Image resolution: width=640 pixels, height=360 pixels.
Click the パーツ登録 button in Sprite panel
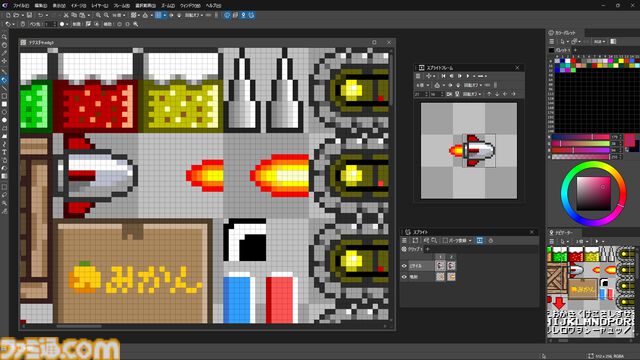[455, 240]
